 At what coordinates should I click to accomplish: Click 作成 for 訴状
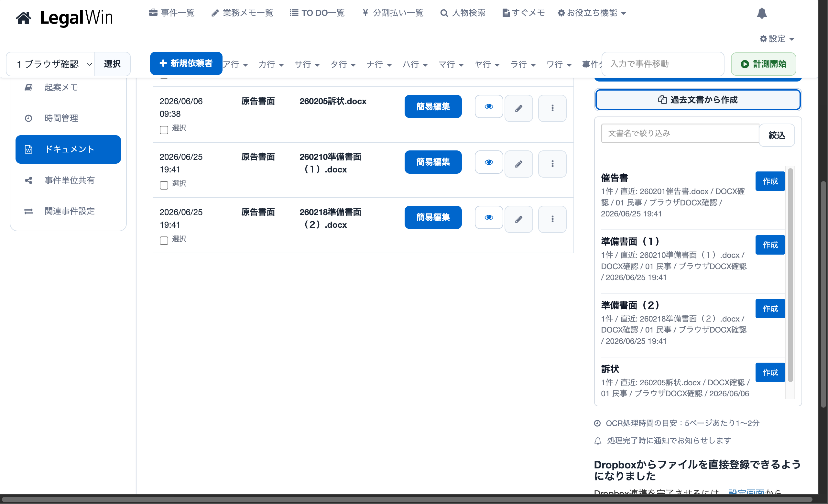(770, 372)
